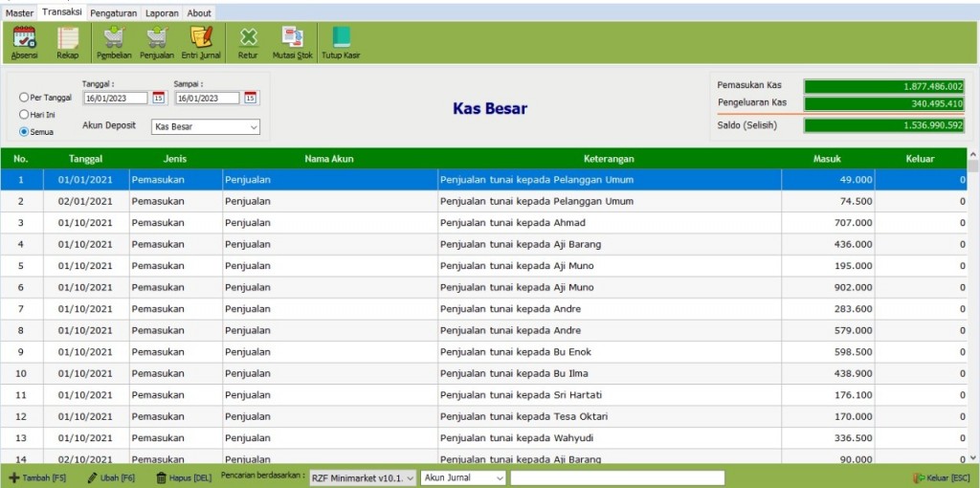
Task: Click Keluar [ESC] exit button
Action: [942, 478]
